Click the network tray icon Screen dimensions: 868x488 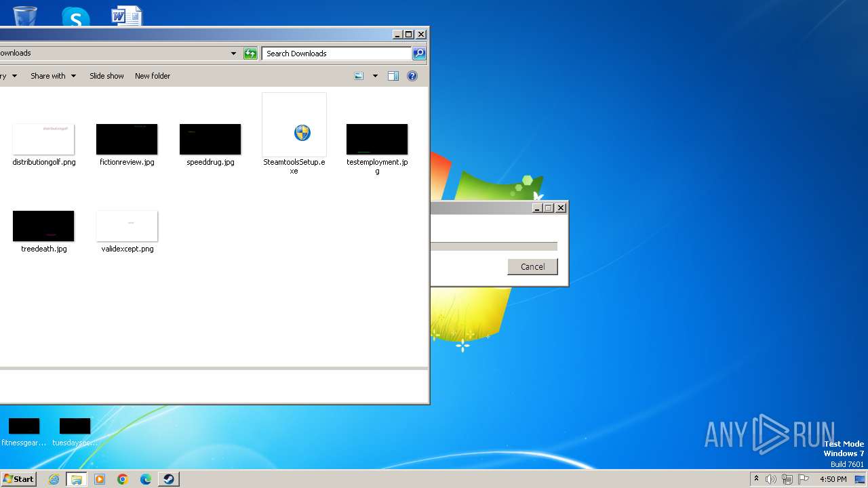coord(787,479)
